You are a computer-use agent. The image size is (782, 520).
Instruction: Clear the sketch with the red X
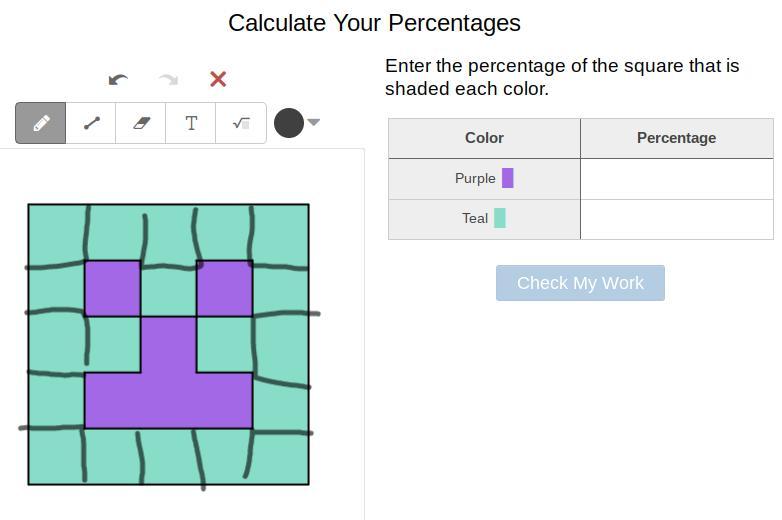[218, 80]
